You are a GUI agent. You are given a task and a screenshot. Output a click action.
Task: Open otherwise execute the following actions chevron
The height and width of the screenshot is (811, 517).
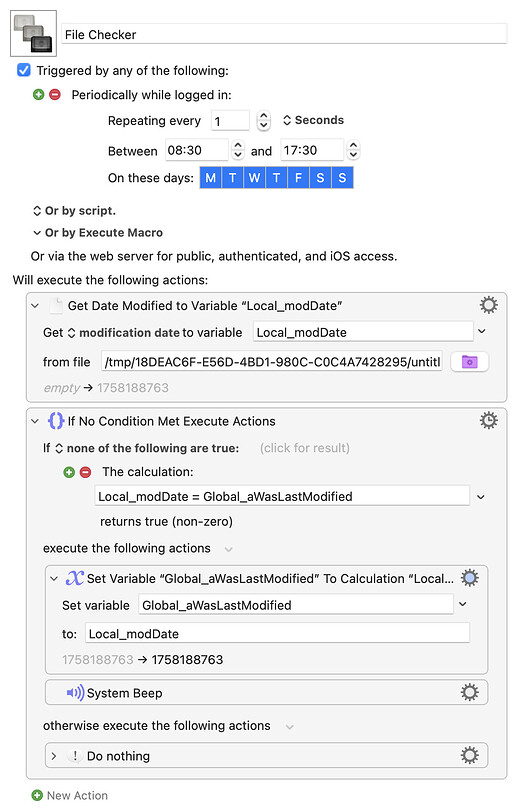(290, 727)
